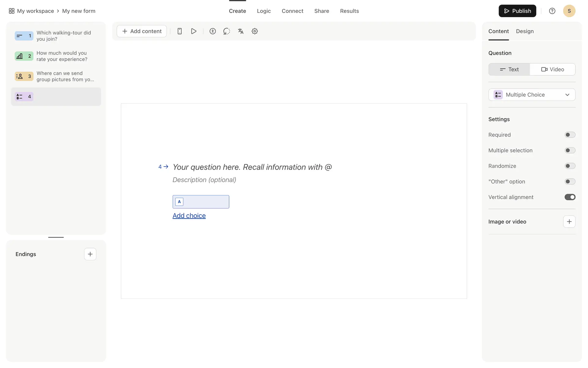Turn on Multiple selection toggle
588x368 pixels.
tap(570, 151)
